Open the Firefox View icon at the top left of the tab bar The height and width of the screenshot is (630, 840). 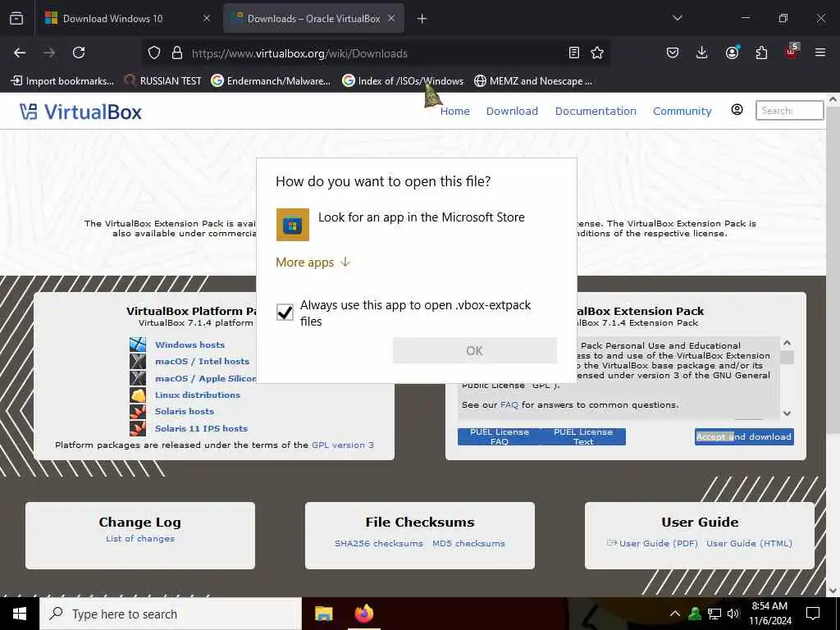click(16, 18)
